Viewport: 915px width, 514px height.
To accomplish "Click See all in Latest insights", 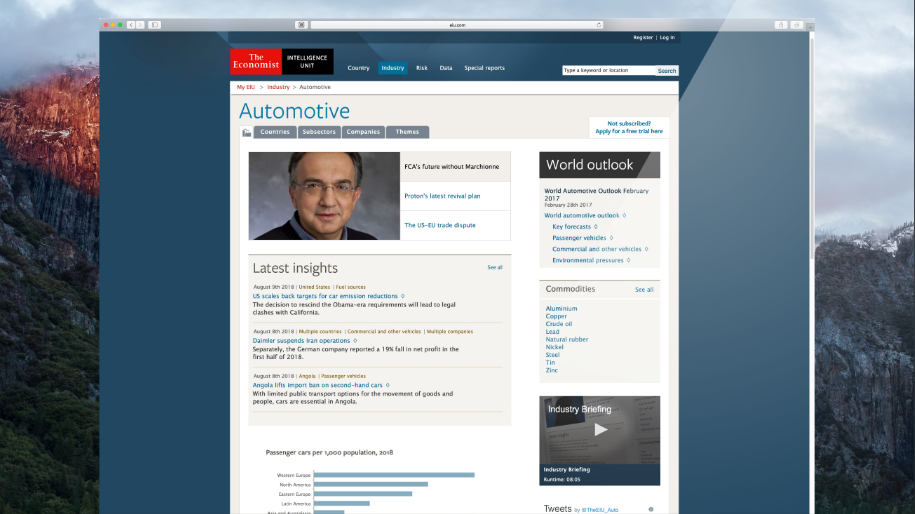I will pyautogui.click(x=495, y=267).
